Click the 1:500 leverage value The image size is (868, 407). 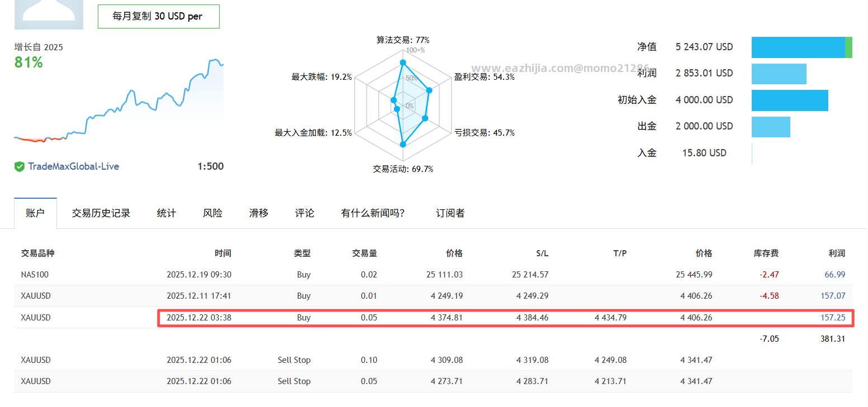[211, 166]
